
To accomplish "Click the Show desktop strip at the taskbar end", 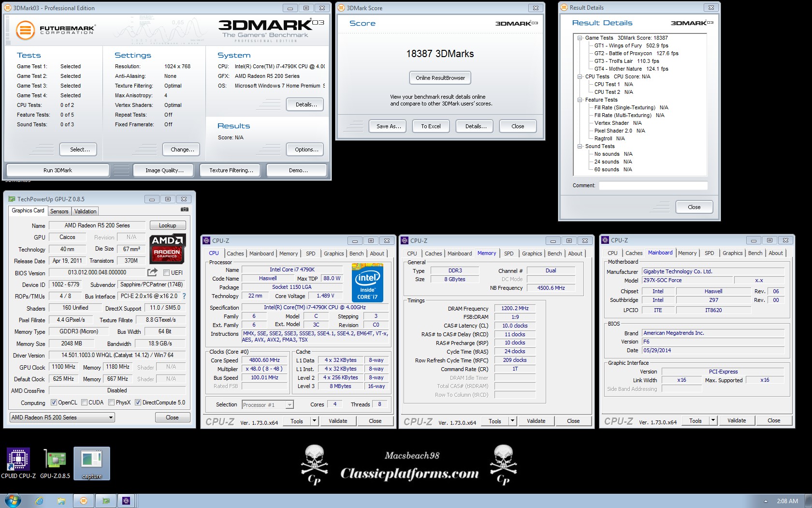I will coord(809,501).
